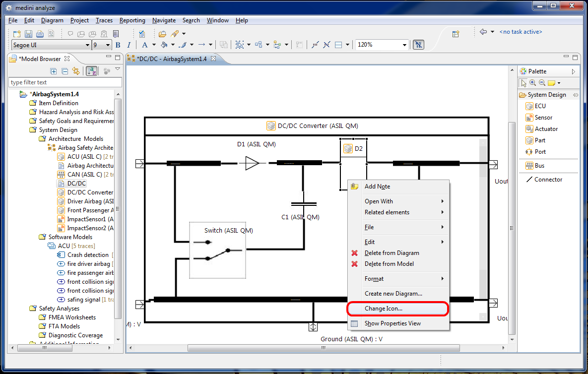The height and width of the screenshot is (374, 588).
Task: Click the Zoom In tool in the Palette
Action: click(532, 83)
